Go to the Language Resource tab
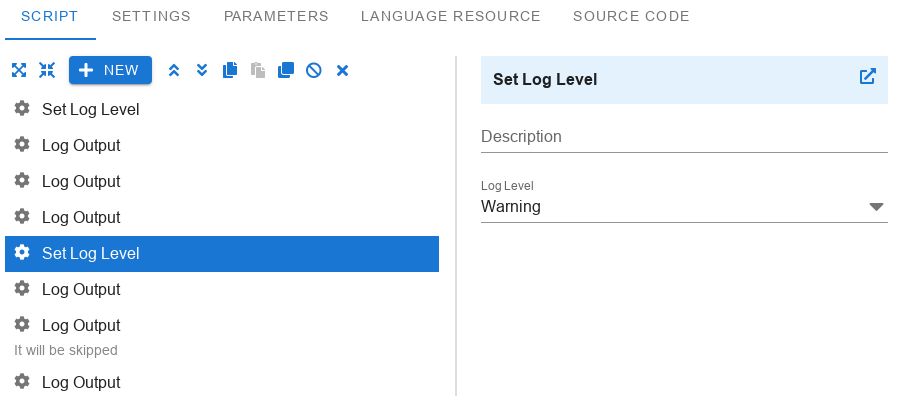Screen dimensions: 899x396 (x=451, y=17)
